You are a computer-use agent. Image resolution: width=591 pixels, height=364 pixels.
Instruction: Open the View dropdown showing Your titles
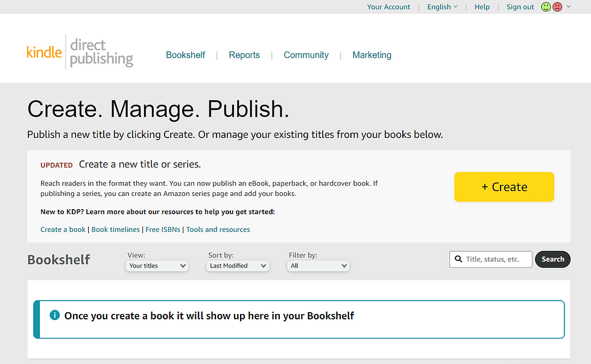pyautogui.click(x=157, y=266)
